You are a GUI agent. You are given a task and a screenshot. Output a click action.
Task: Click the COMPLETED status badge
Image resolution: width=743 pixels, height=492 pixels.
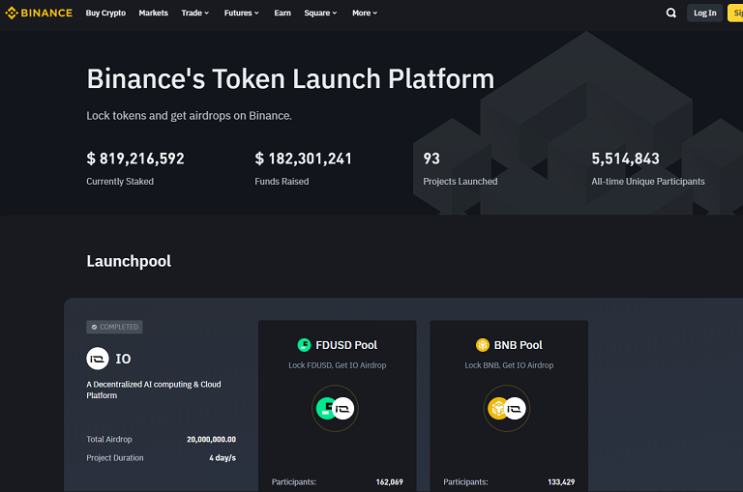point(114,327)
